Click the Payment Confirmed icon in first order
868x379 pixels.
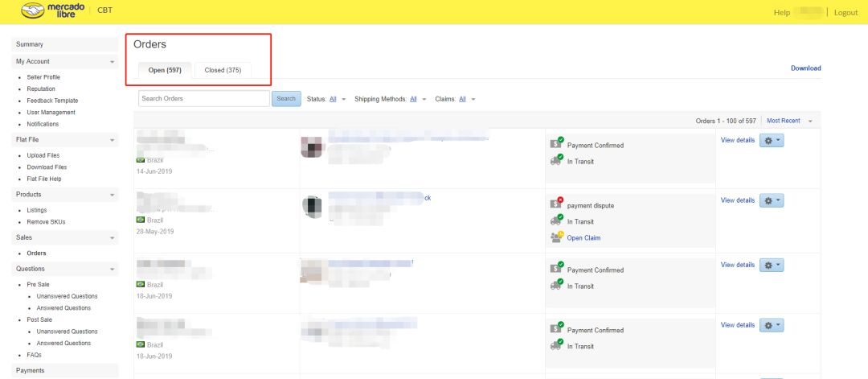point(556,143)
